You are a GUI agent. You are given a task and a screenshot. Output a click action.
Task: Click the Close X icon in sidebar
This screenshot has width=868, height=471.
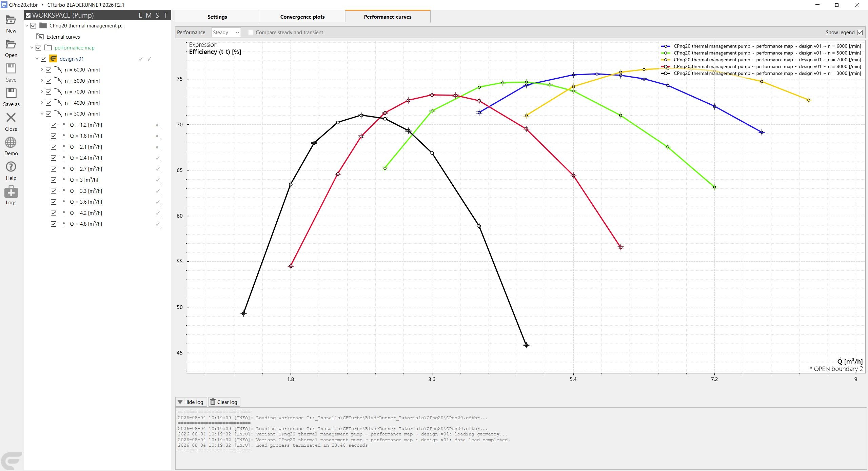(11, 118)
